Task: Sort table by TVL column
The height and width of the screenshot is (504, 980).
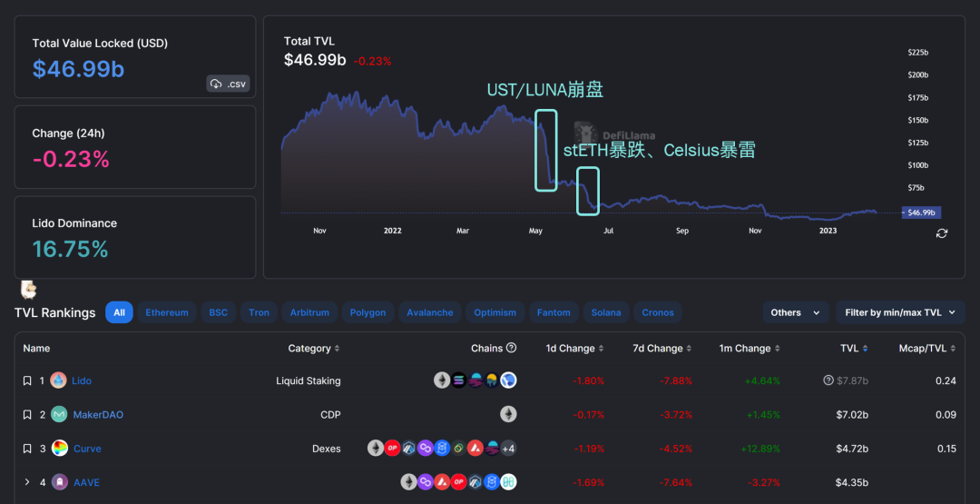Action: point(854,349)
